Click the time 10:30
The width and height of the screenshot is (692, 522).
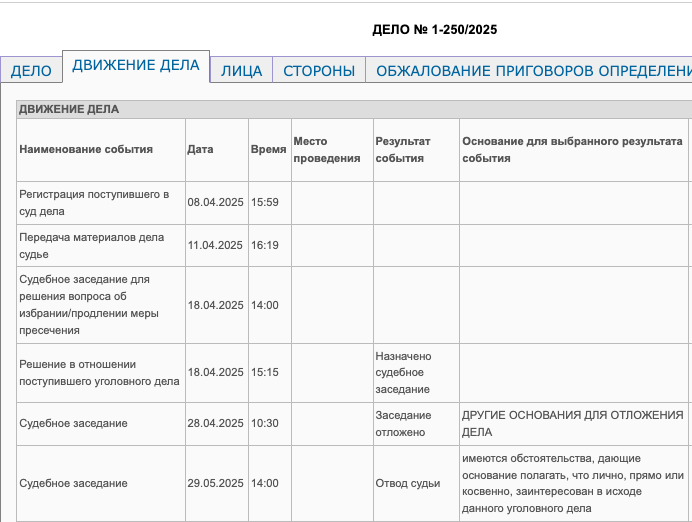(265, 423)
